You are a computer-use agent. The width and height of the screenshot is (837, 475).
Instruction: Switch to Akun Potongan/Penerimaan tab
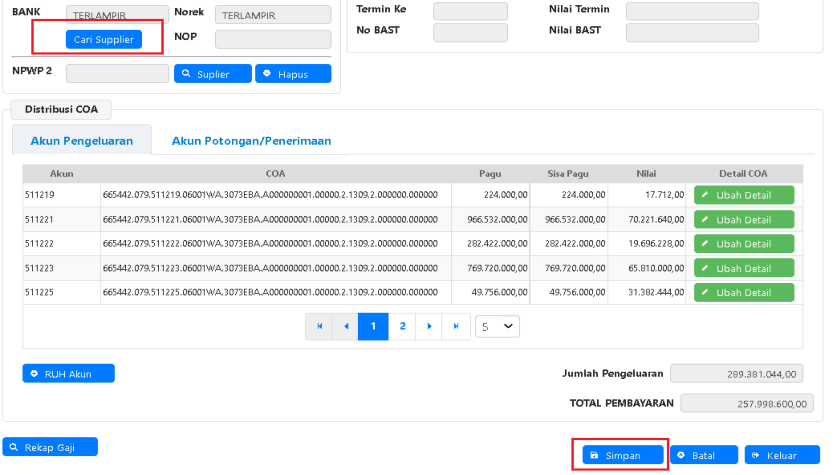coord(251,141)
